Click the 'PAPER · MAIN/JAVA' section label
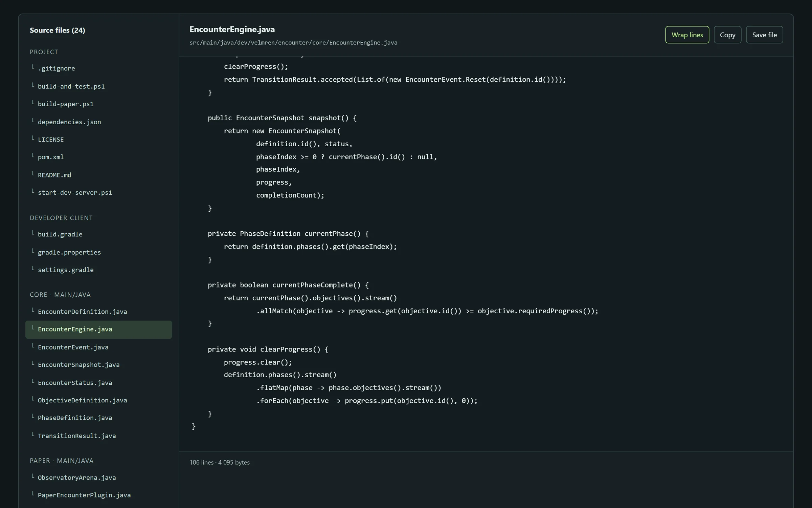The width and height of the screenshot is (812, 508). 62,461
